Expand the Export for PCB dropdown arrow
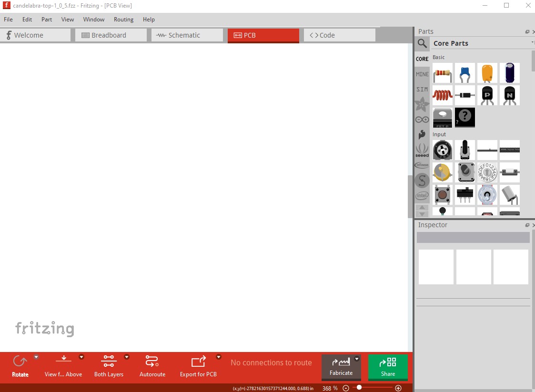Viewport: 535px width, 392px height. pos(219,357)
